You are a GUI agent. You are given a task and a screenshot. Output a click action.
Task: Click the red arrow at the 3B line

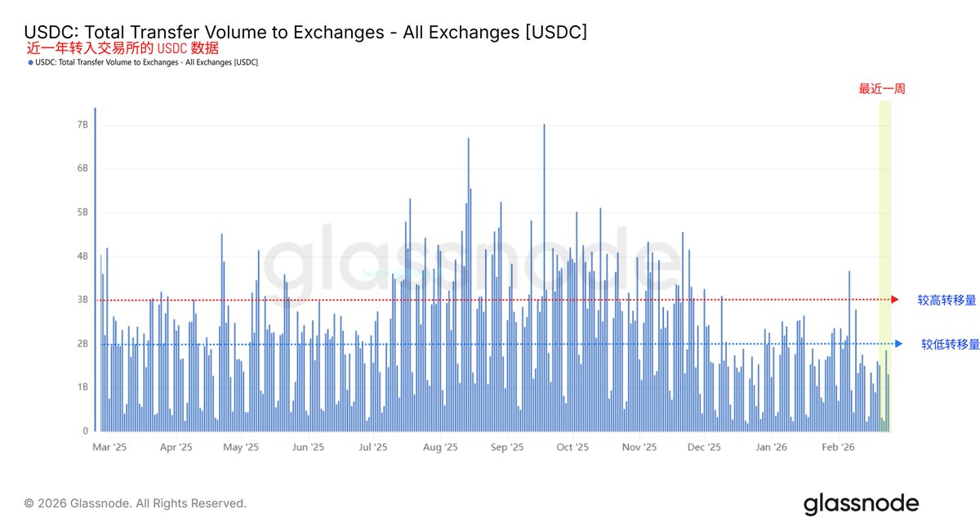896,300
